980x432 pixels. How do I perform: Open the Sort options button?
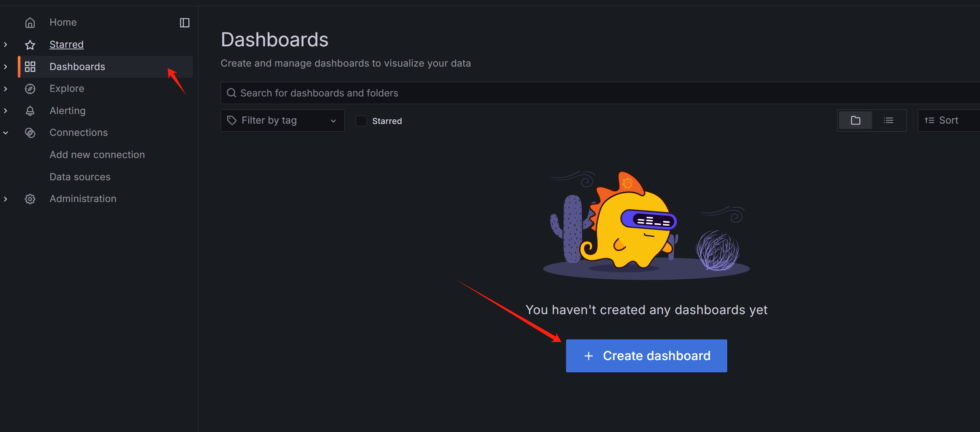(x=948, y=121)
